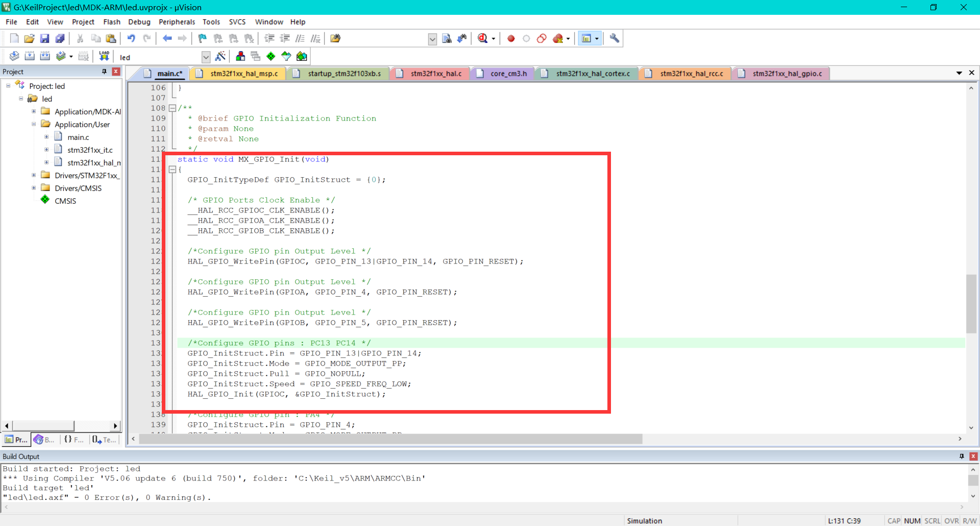Expand the Application/MDK-ARM folder
The image size is (980, 526).
34,111
